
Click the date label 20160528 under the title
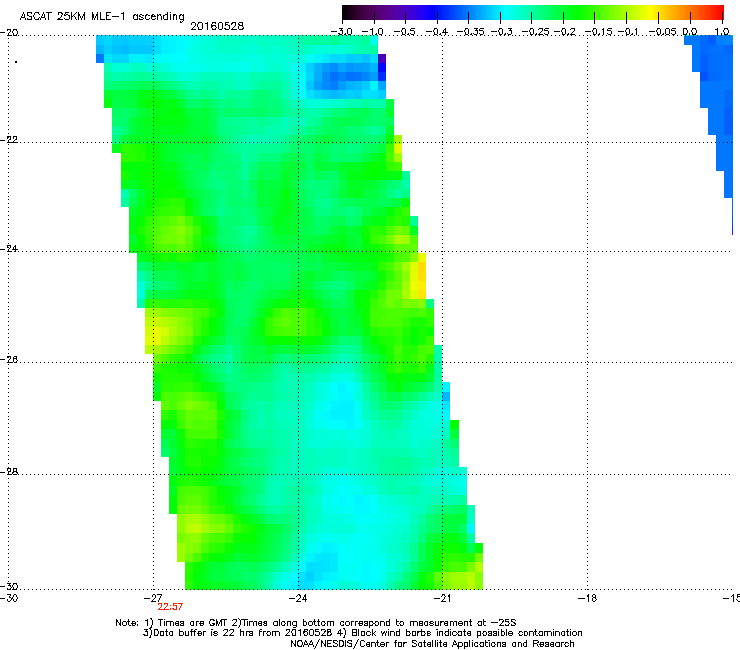217,26
